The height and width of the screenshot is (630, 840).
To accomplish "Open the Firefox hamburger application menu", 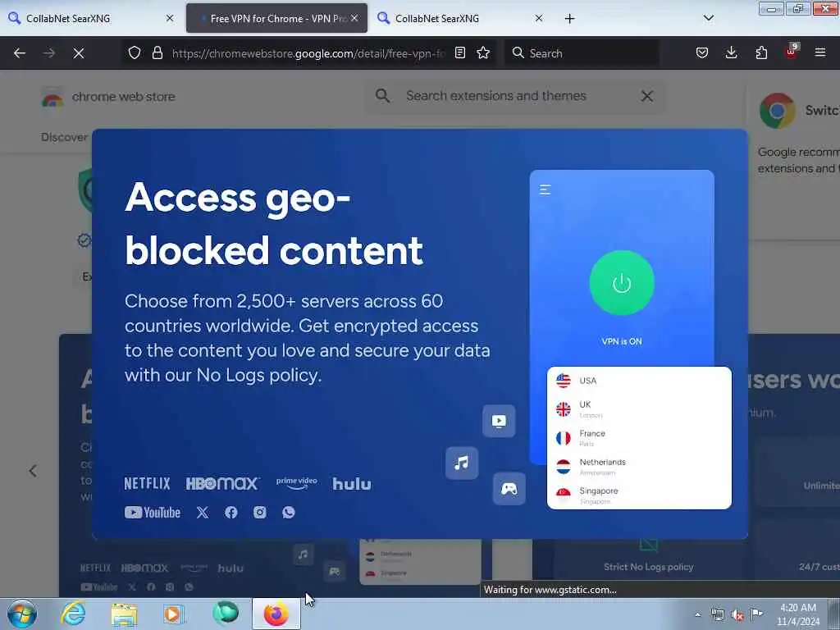I will [x=820, y=52].
